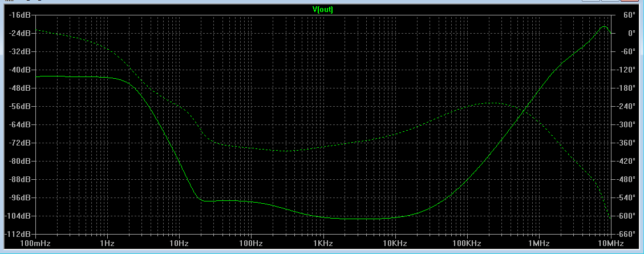Click the -120° phase axis label
This screenshot has width=644, height=254.
click(x=625, y=70)
